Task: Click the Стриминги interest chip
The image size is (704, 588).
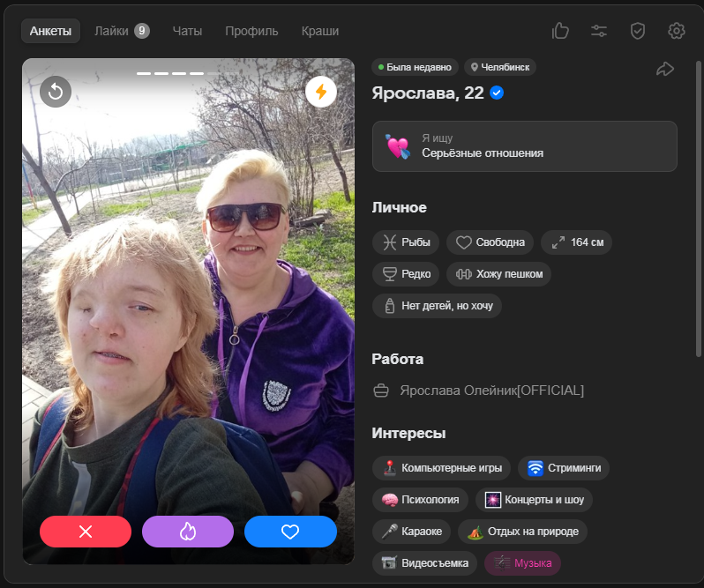Action: 564,468
